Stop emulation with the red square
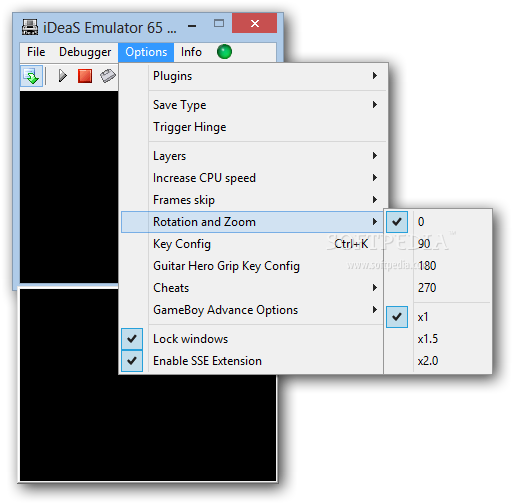Viewport: 513px width, 504px height. [85, 76]
